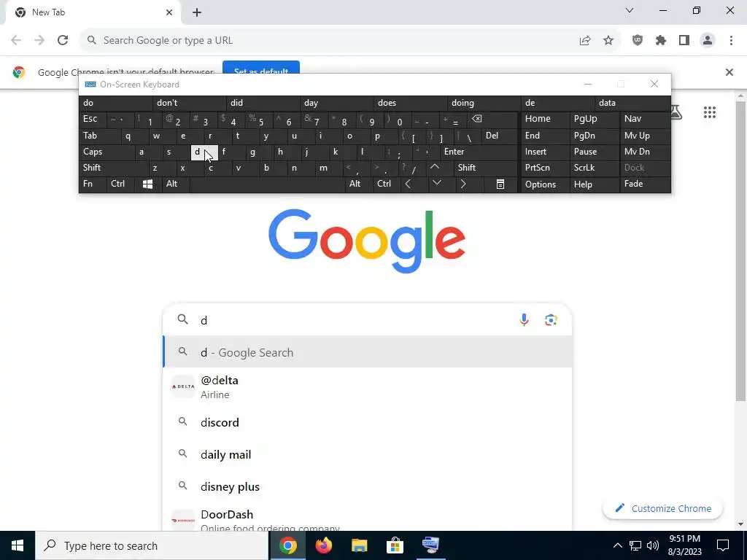Screen dimensions: 747x560
Task: Open File Explorer from the taskbar
Action: [x=359, y=545]
